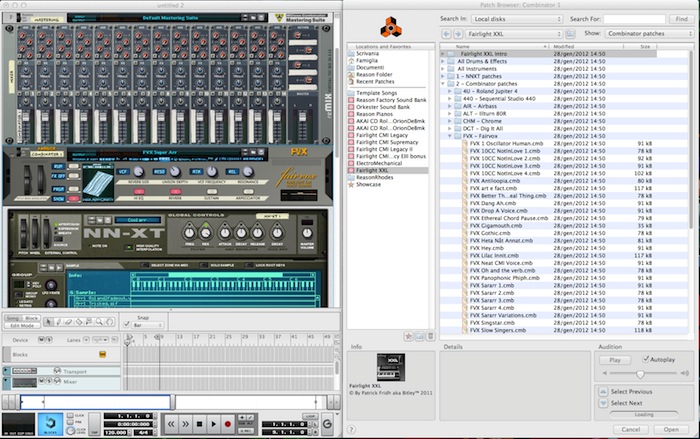This screenshot has height=439, width=700.
Task: Click the delete favorite trash icon
Action: tap(430, 337)
